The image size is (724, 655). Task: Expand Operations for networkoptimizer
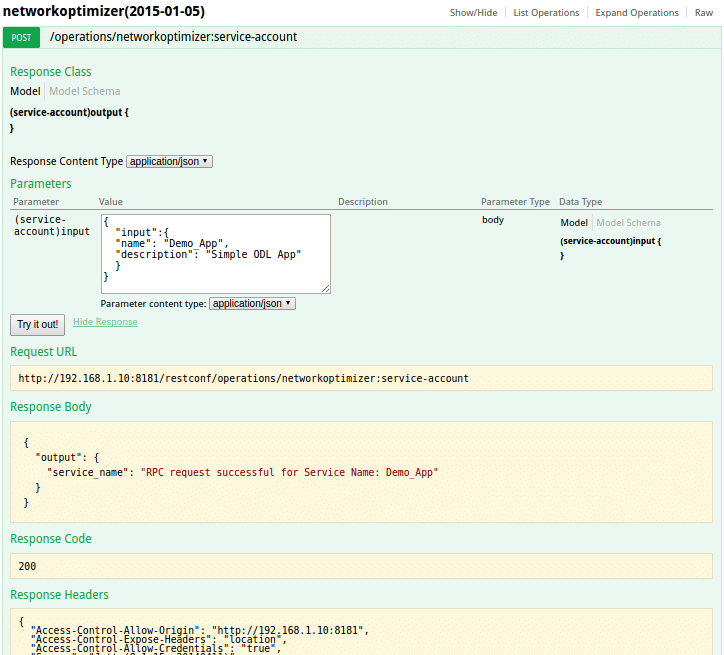pyautogui.click(x=636, y=13)
